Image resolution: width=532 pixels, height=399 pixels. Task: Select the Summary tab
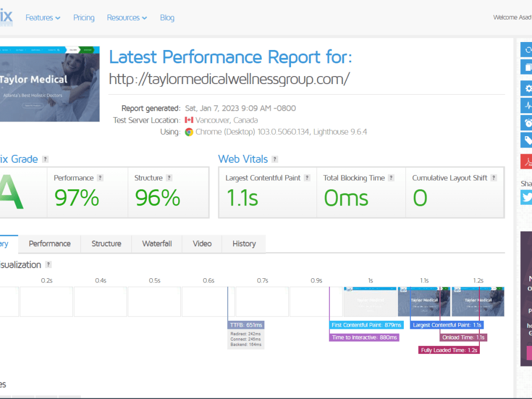click(x=9, y=244)
